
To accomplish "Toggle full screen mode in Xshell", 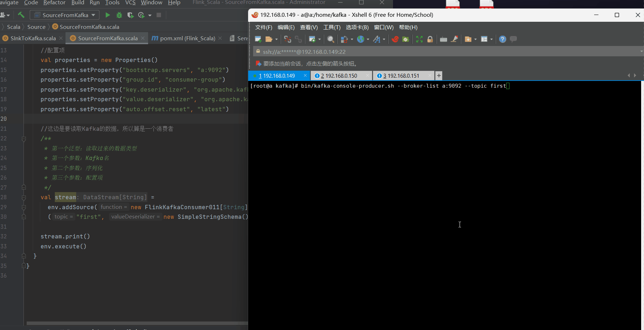I will click(419, 39).
